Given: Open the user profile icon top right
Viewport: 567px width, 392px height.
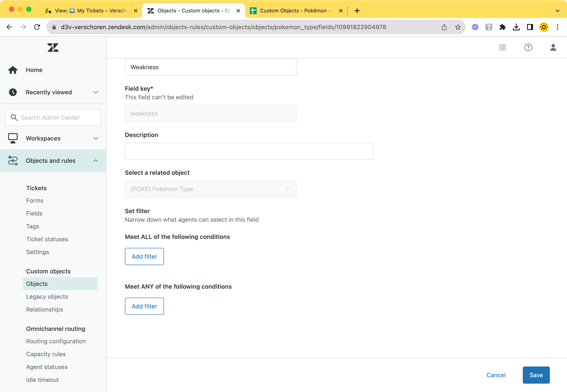Looking at the screenshot, I should point(553,47).
